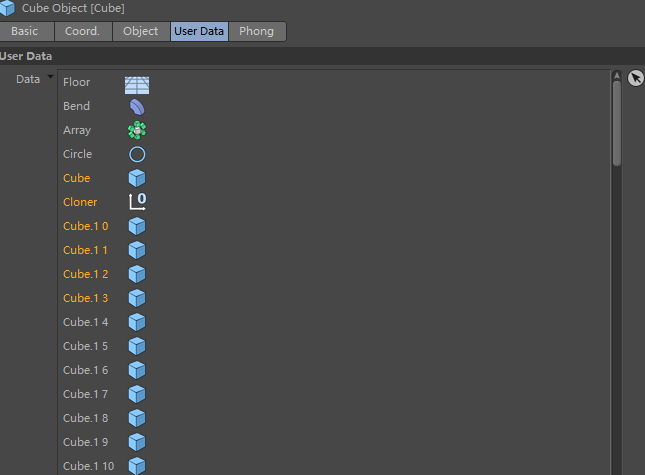The image size is (645, 475).
Task: Click the Cube Object header icon
Action: pos(8,9)
